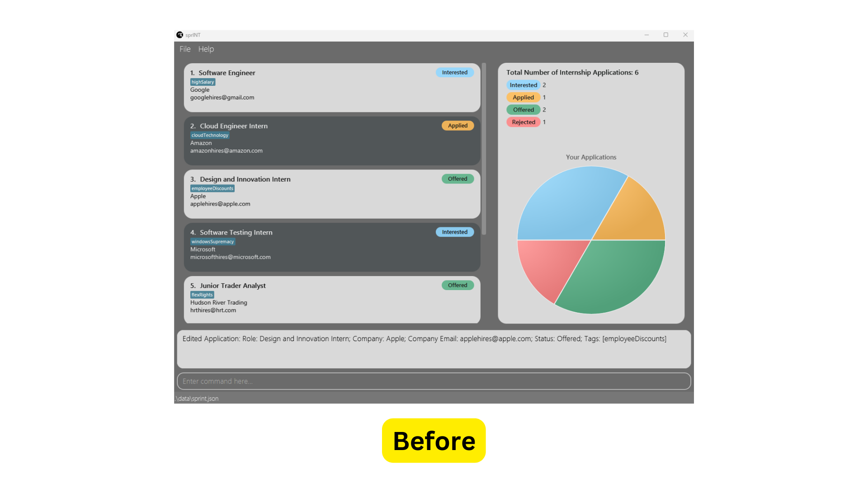The width and height of the screenshot is (868, 488).
Task: Click the command input field
Action: pyautogui.click(x=434, y=381)
